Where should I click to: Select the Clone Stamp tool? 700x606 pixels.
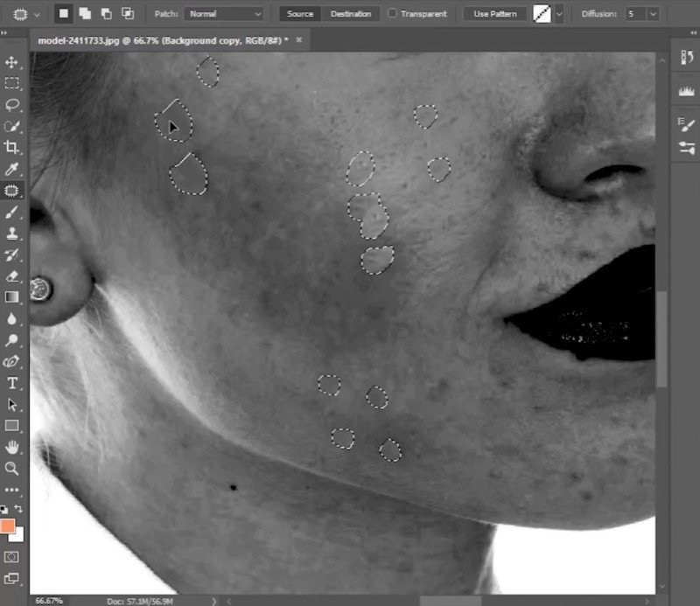12,233
